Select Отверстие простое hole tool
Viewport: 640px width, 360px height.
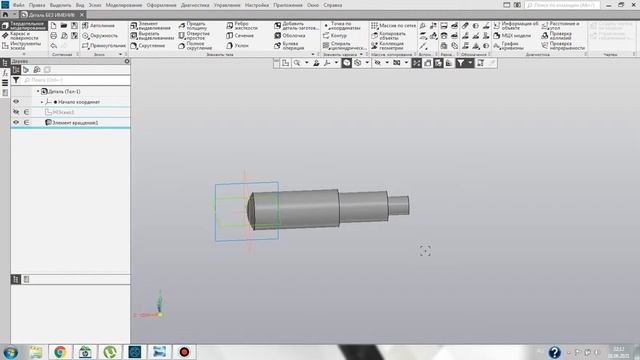pyautogui.click(x=194, y=36)
